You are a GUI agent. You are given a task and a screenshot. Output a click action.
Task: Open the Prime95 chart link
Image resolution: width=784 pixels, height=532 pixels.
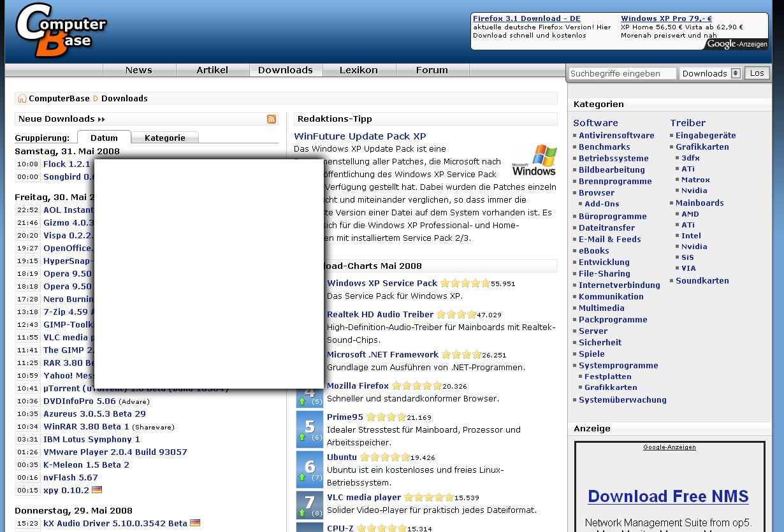tap(345, 417)
